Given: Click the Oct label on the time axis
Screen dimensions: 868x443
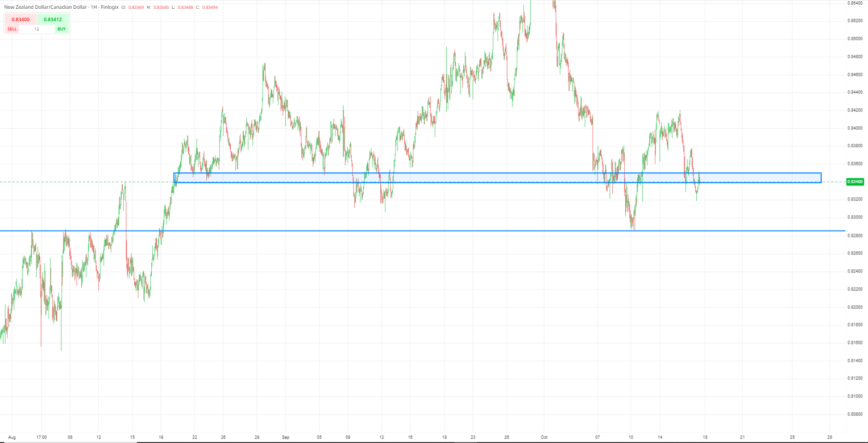Looking at the screenshot, I should (544, 437).
